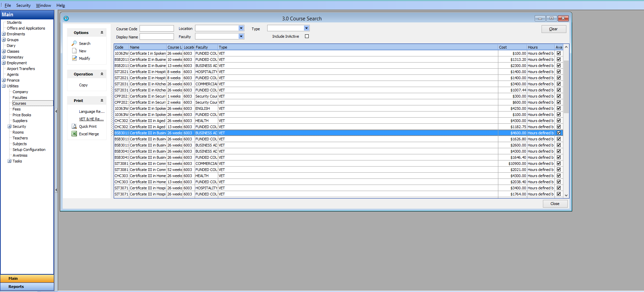Expand the Enrolments tree node
644x292 pixels.
click(4, 34)
